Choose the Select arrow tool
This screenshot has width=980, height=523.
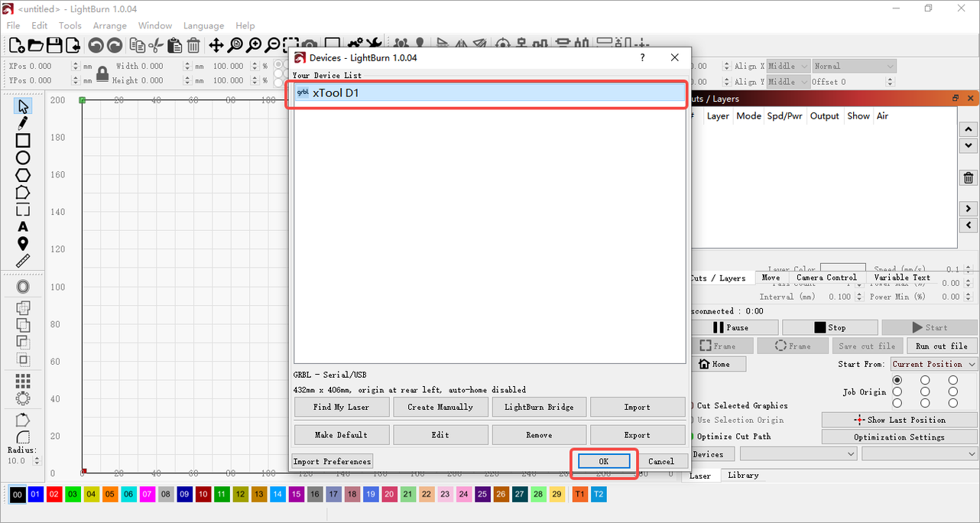(x=23, y=106)
